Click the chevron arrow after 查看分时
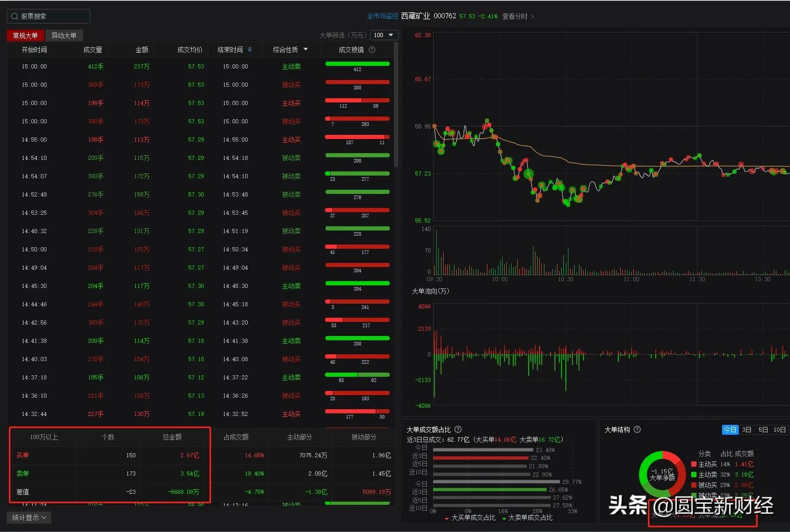Screen dimensions: 790x532 [532, 16]
